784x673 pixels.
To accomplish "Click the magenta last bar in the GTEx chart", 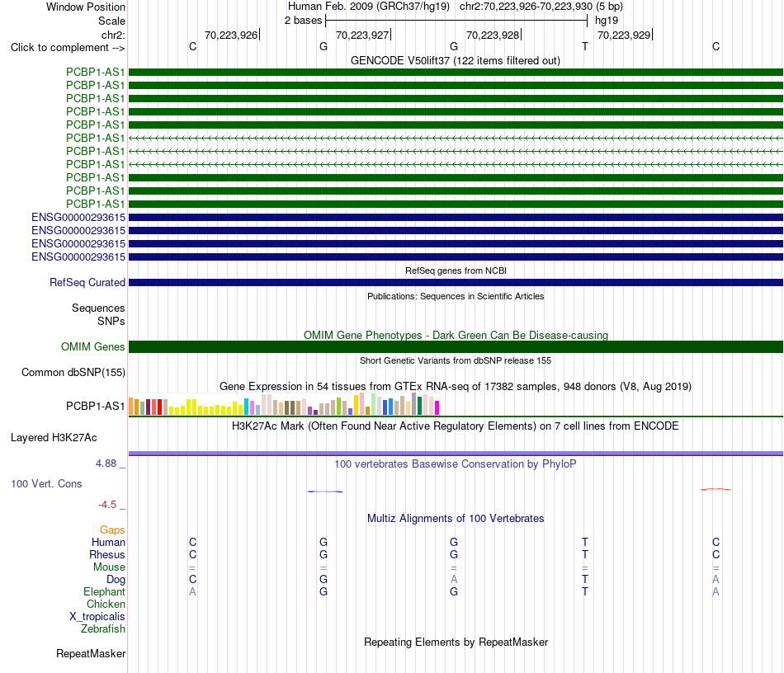I will [x=437, y=407].
